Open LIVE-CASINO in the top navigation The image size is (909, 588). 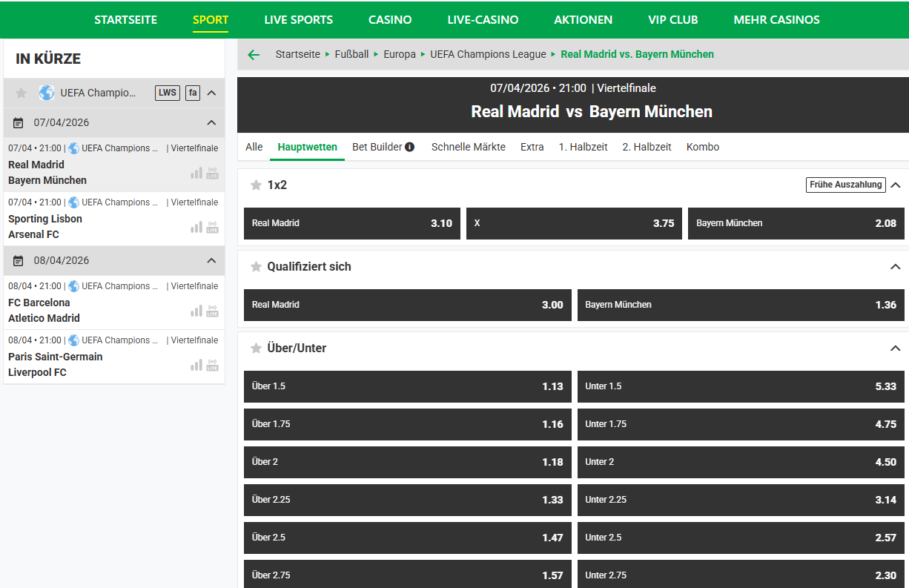pyautogui.click(x=483, y=20)
